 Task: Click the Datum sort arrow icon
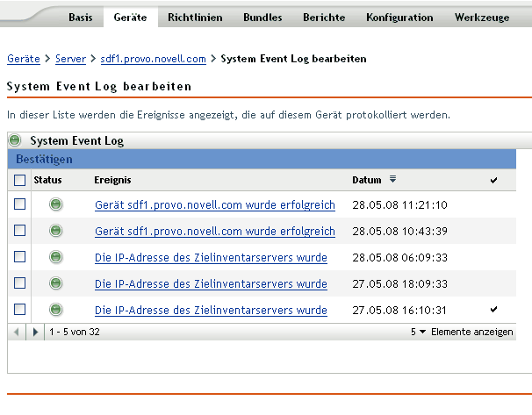coord(392,179)
